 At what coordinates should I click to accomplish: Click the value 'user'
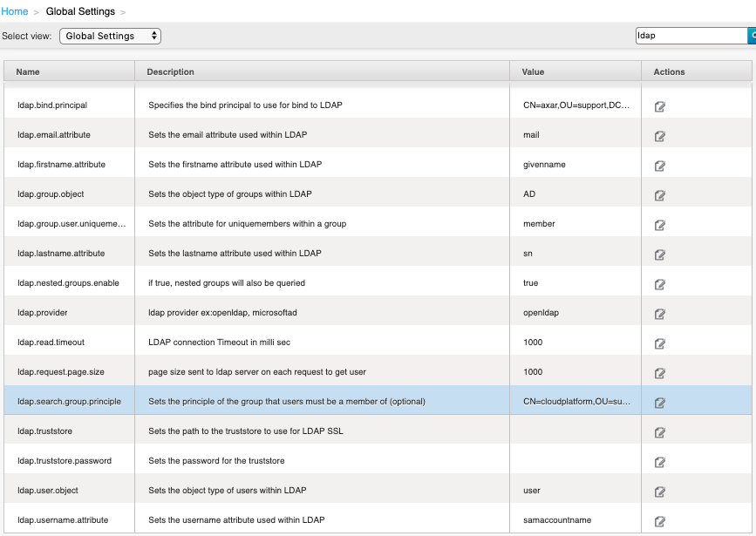coord(531,491)
